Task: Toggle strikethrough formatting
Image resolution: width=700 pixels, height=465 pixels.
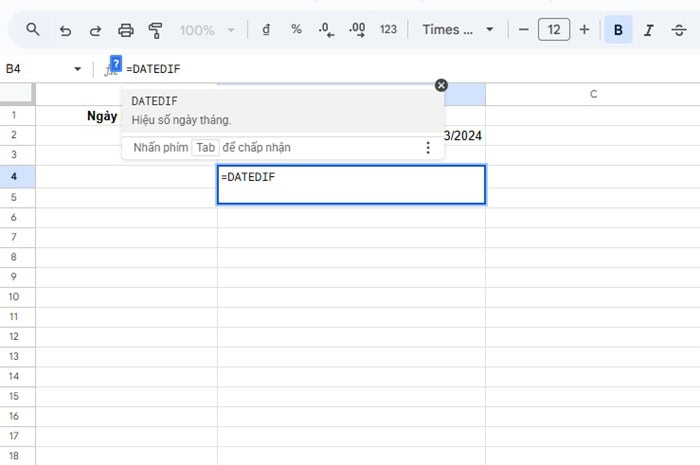Action: coord(678,30)
